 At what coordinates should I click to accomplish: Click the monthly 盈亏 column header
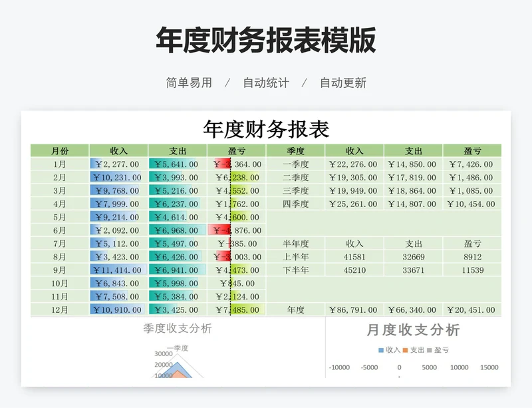pos(237,151)
